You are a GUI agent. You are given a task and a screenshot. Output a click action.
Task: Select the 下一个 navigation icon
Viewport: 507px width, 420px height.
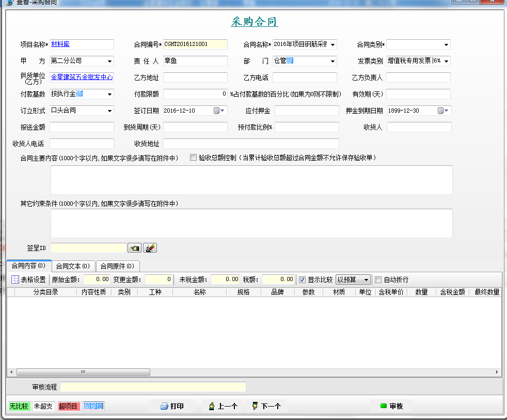(x=256, y=406)
